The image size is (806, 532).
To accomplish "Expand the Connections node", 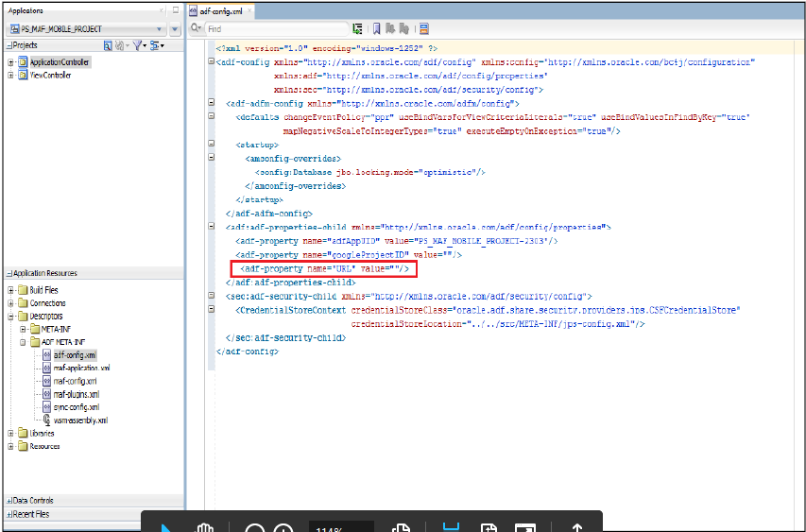I will click(x=10, y=302).
